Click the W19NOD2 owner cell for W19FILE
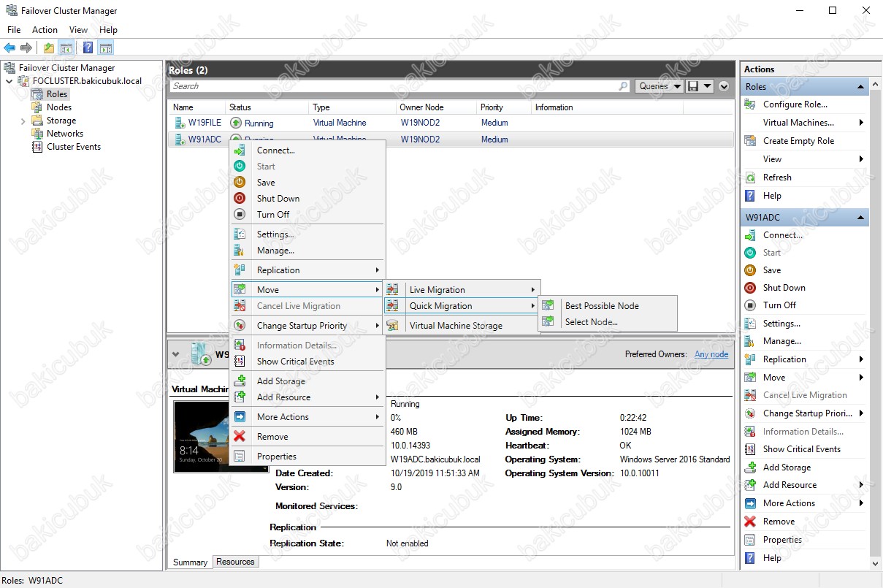883x588 pixels. [x=420, y=123]
